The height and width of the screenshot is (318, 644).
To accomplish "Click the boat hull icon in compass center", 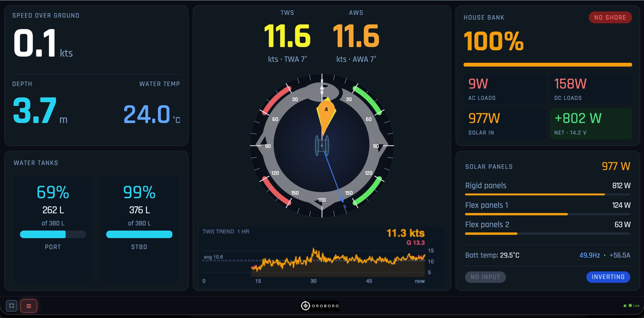I will click(x=322, y=146).
